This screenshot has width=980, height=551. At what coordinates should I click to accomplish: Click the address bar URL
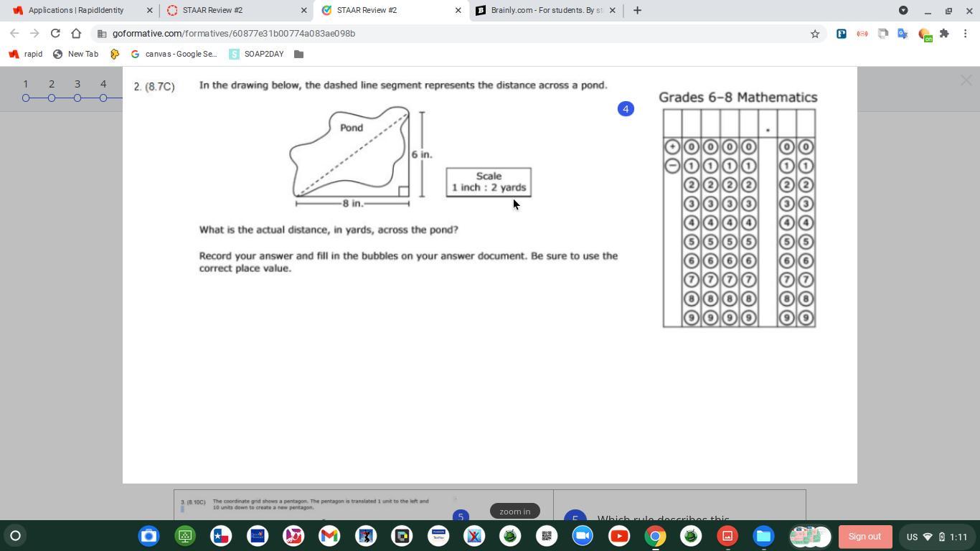pos(234,34)
